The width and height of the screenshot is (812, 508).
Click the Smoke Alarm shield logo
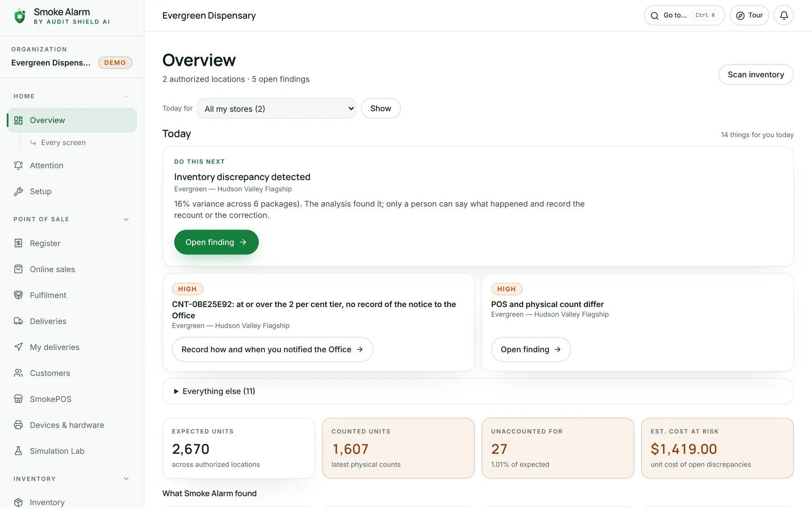pos(19,16)
